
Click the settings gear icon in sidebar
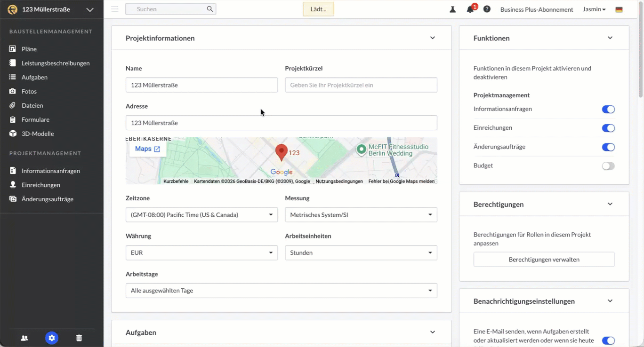tap(52, 338)
